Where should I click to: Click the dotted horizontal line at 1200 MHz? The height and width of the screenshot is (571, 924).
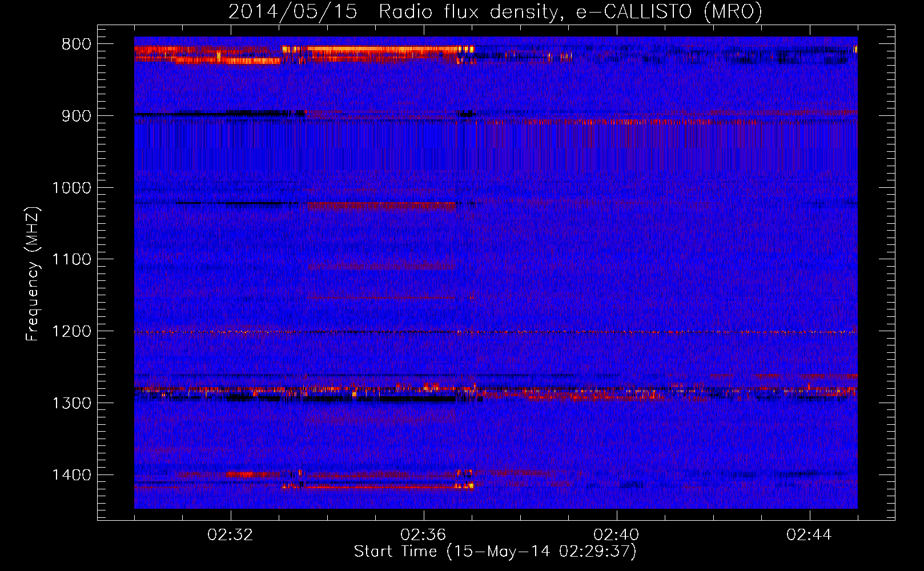pos(496,332)
